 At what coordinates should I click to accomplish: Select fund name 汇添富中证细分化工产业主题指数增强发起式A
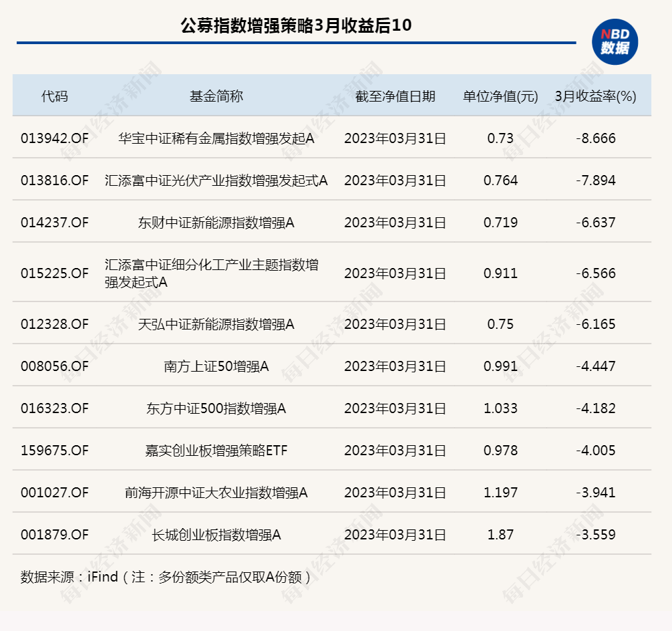pos(212,273)
